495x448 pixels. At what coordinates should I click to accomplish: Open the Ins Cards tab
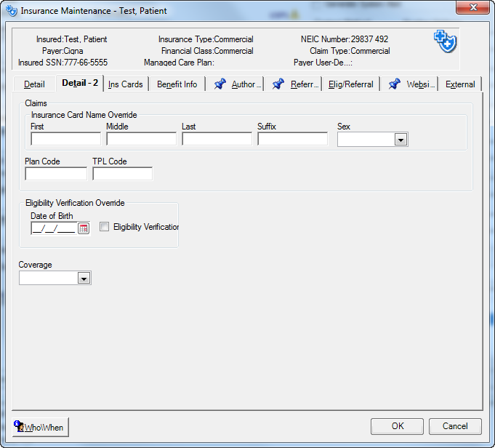coord(126,84)
